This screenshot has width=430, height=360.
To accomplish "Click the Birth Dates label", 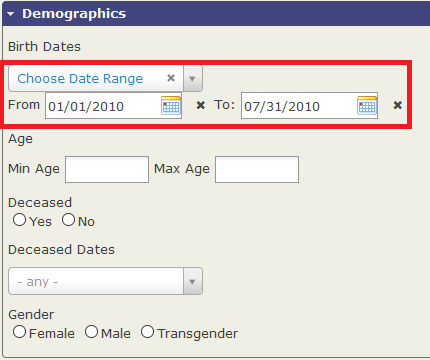I will pyautogui.click(x=44, y=47).
